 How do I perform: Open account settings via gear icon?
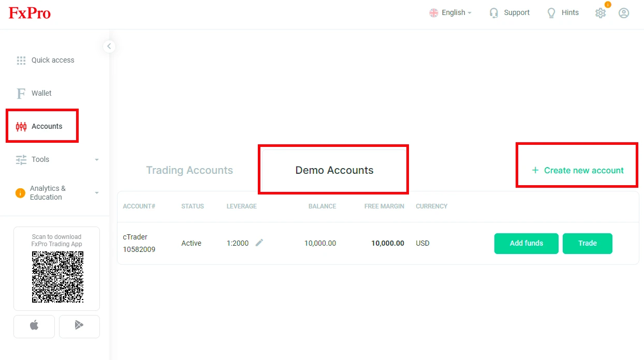click(600, 13)
